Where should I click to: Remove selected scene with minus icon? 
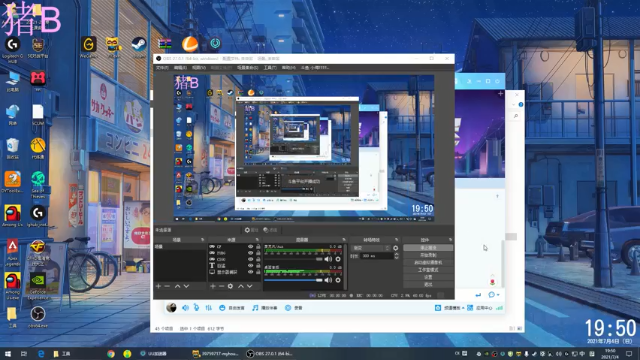pos(167,287)
